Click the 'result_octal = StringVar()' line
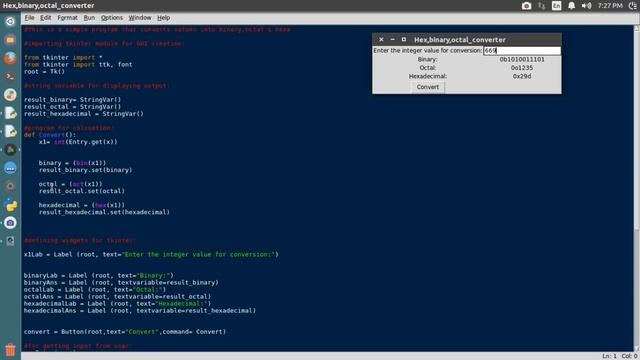Viewport: 640px width, 360px height. 72,107
